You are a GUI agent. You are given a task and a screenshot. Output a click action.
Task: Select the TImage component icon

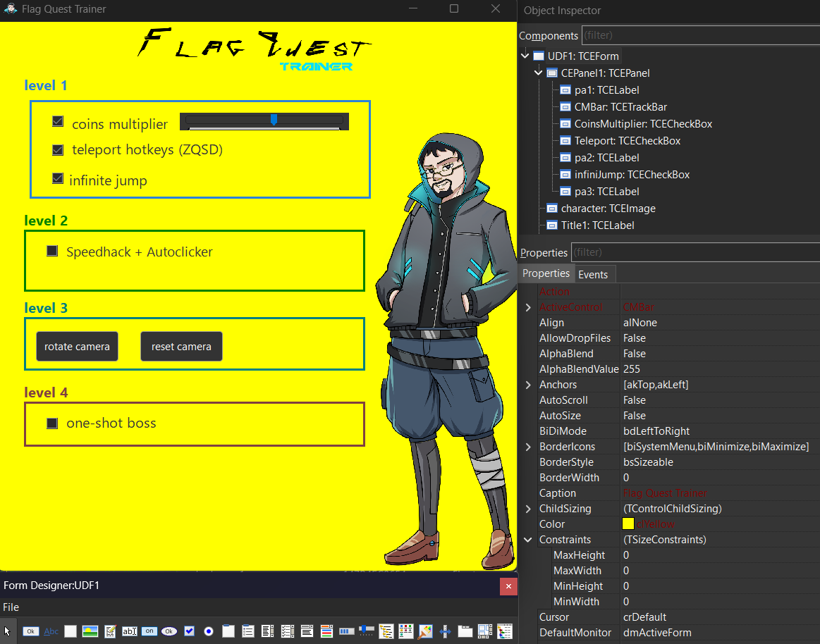coord(90,631)
